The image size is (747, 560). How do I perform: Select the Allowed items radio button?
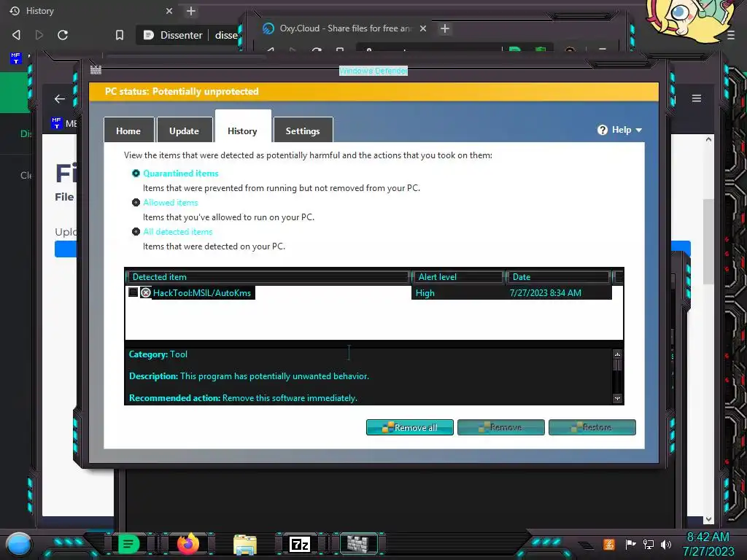[x=136, y=203]
